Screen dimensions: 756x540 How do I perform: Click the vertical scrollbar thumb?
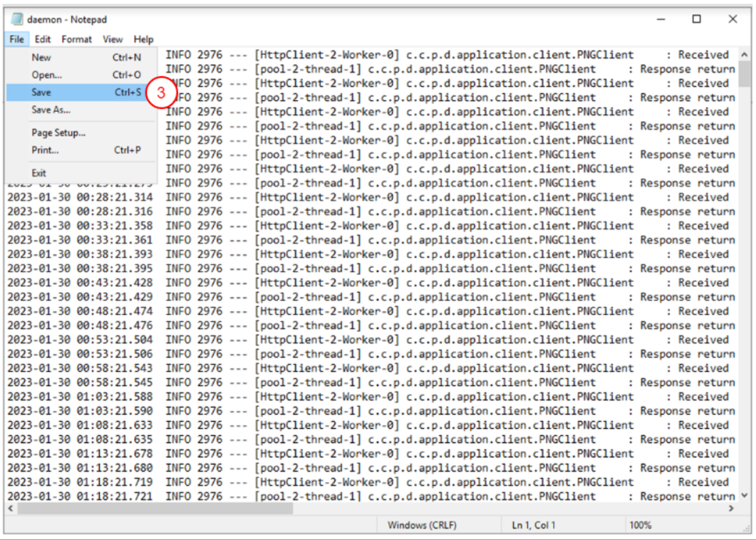coord(744,74)
